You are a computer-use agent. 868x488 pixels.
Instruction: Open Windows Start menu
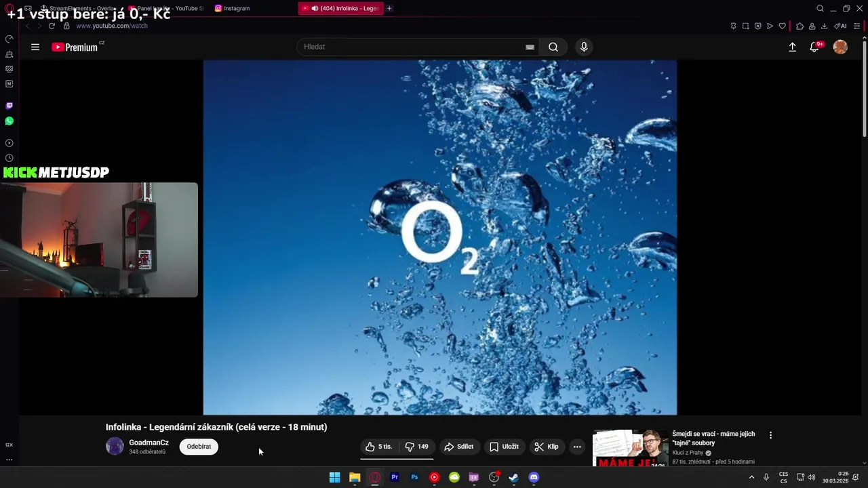334,477
